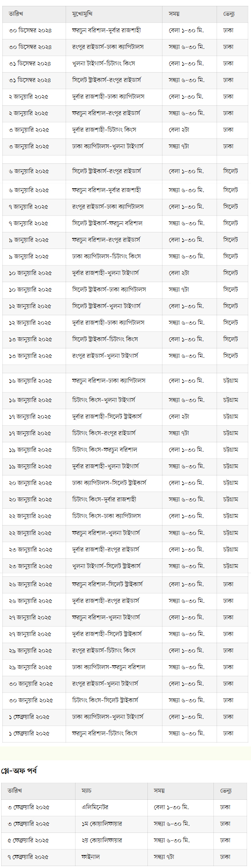Click the ফরচুন বরিশাল-চিটাগং কিংস match

(x=105, y=733)
